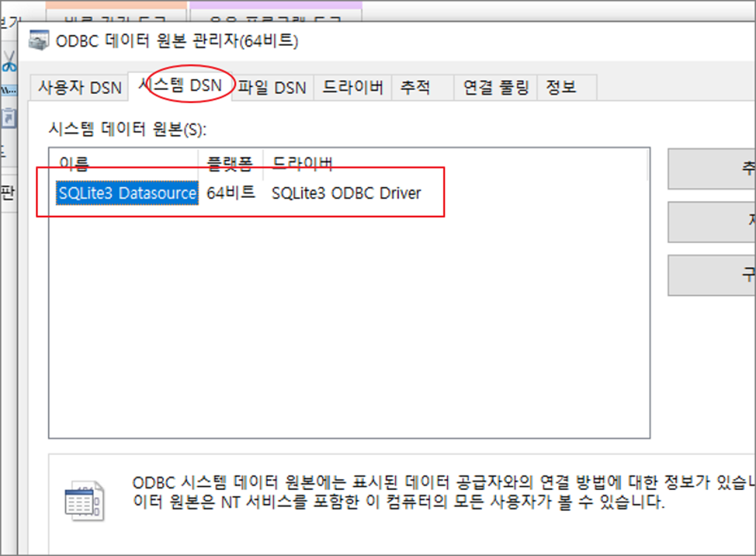Click the 이름 column header
The height and width of the screenshot is (556, 756).
pyautogui.click(x=125, y=163)
